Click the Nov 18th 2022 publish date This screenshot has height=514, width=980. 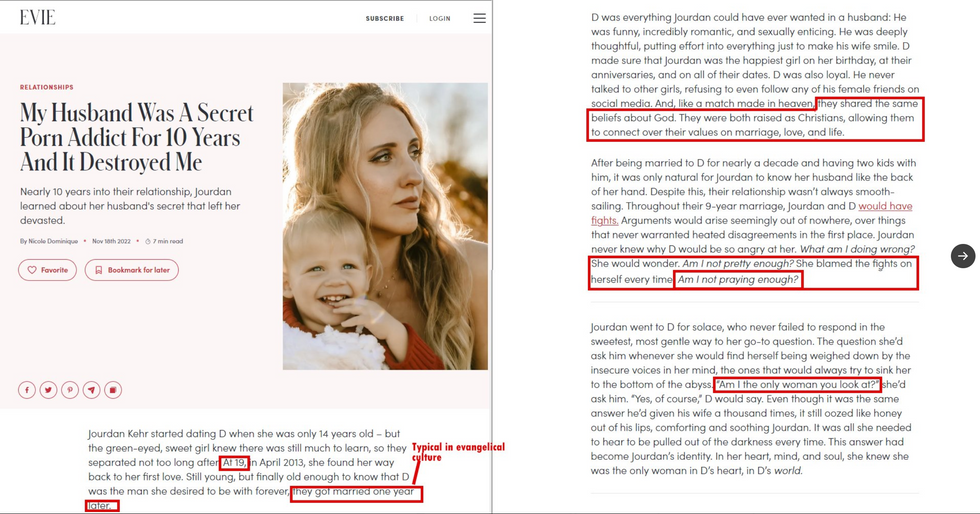111,241
